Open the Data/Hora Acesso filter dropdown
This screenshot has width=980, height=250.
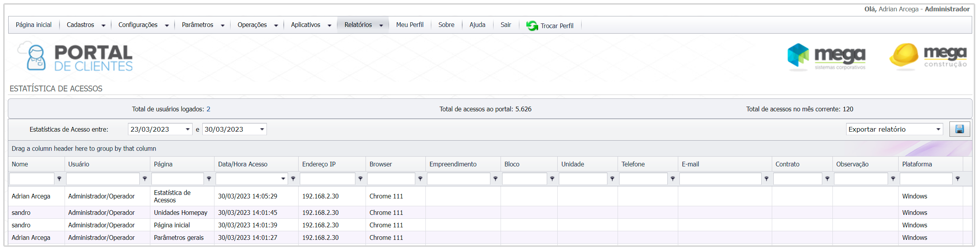[x=283, y=179]
